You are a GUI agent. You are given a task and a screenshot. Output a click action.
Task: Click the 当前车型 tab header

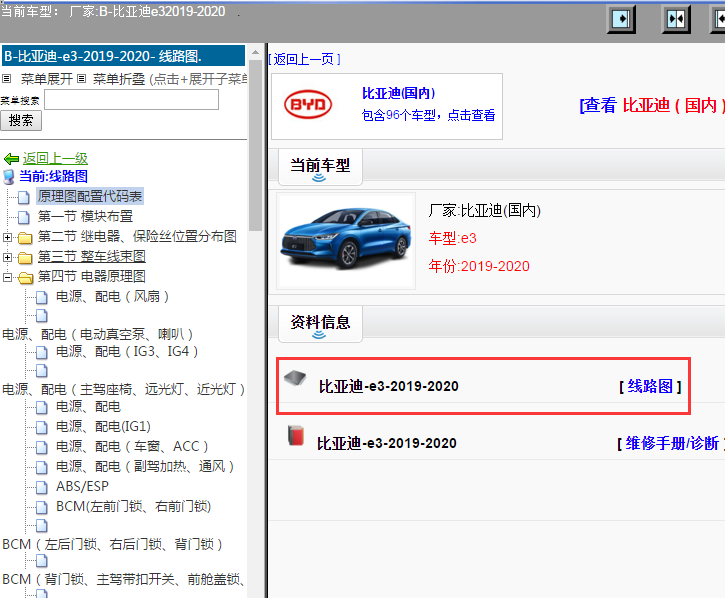pos(320,166)
